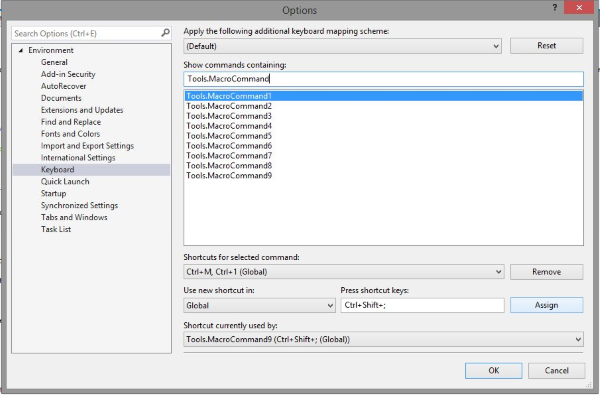
Task: Click the Press shortcut keys field
Action: point(422,305)
